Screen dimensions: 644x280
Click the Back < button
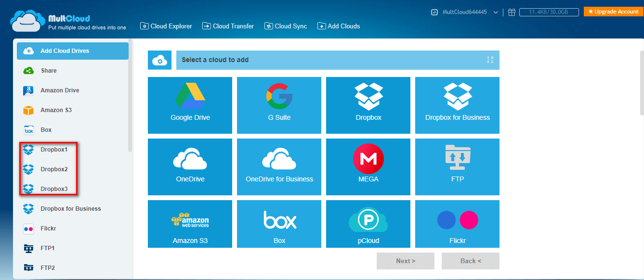tap(471, 261)
